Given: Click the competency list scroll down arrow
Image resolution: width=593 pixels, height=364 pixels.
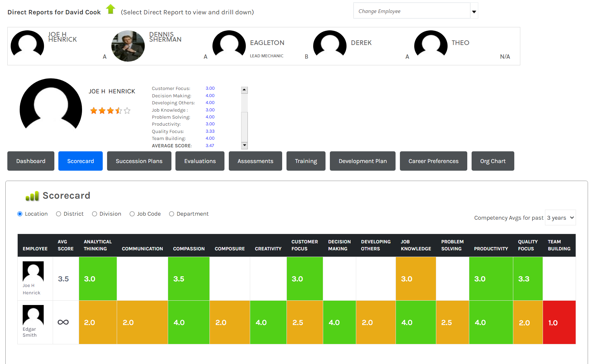Looking at the screenshot, I should point(244,145).
